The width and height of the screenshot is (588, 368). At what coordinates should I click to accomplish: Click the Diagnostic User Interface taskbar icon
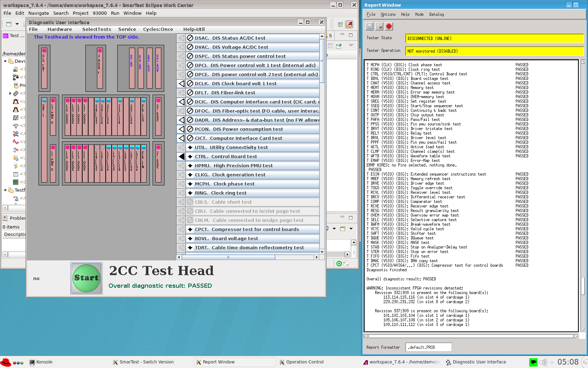(448, 362)
